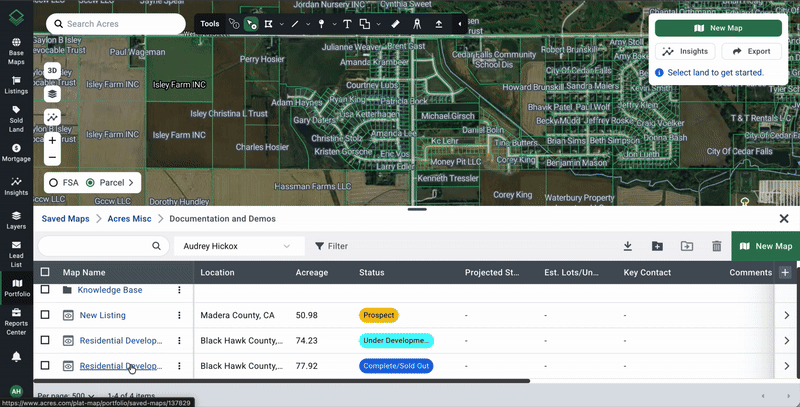The width and height of the screenshot is (800, 407).
Task: Select the FSA radio option
Action: tap(53, 183)
